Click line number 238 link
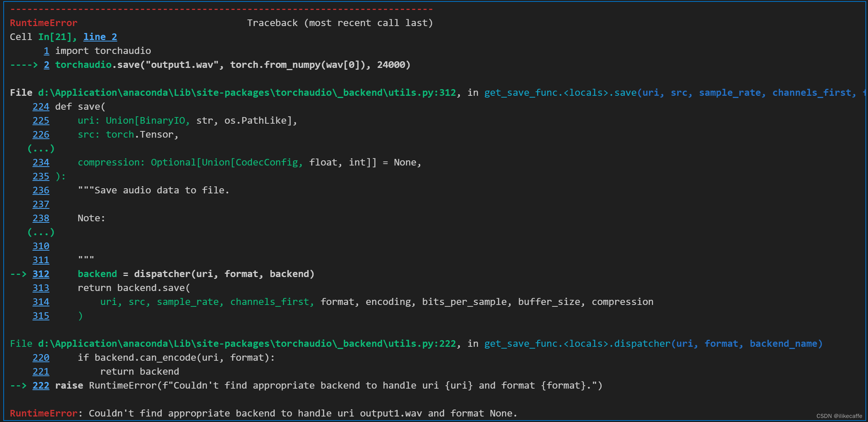The image size is (868, 422). tap(41, 218)
